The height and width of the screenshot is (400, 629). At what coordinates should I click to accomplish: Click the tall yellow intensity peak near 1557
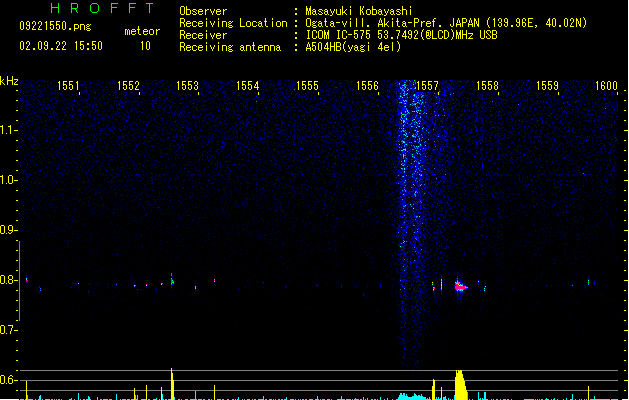(460, 385)
